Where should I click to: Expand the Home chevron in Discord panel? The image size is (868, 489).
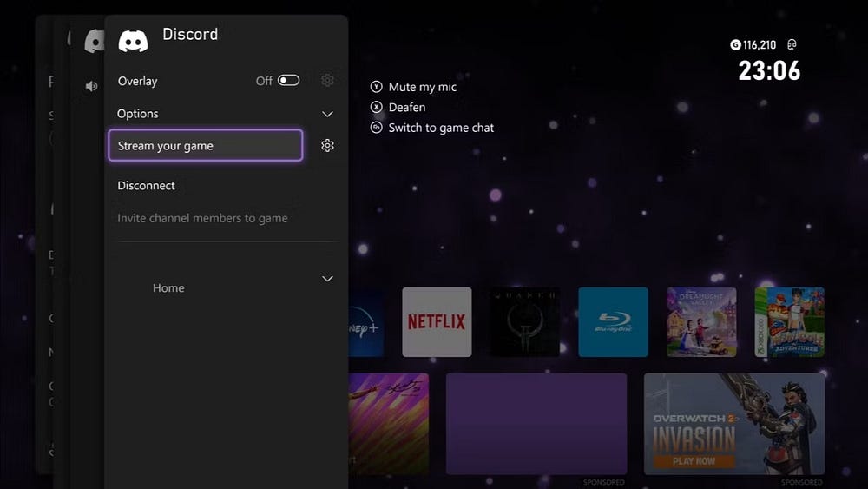point(328,279)
